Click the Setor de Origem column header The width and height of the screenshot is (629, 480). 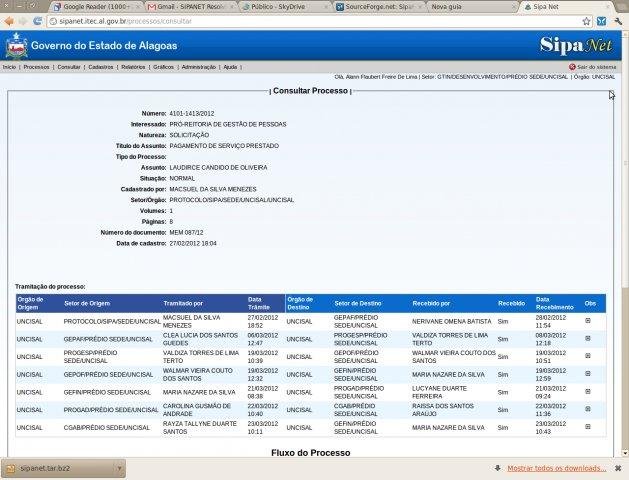pos(87,304)
